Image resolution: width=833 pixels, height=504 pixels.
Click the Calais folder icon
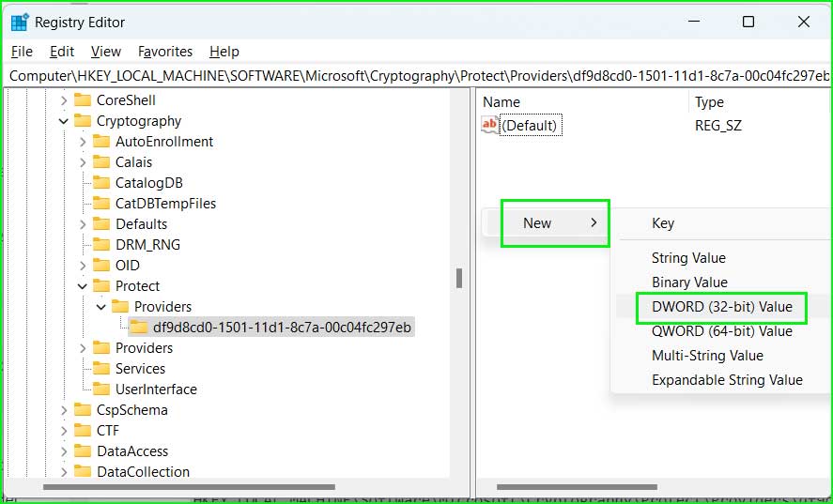(x=101, y=162)
